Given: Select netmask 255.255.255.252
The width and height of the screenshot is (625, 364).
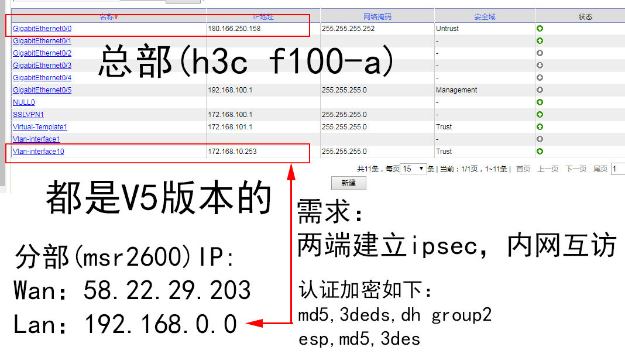Looking at the screenshot, I should tap(348, 29).
